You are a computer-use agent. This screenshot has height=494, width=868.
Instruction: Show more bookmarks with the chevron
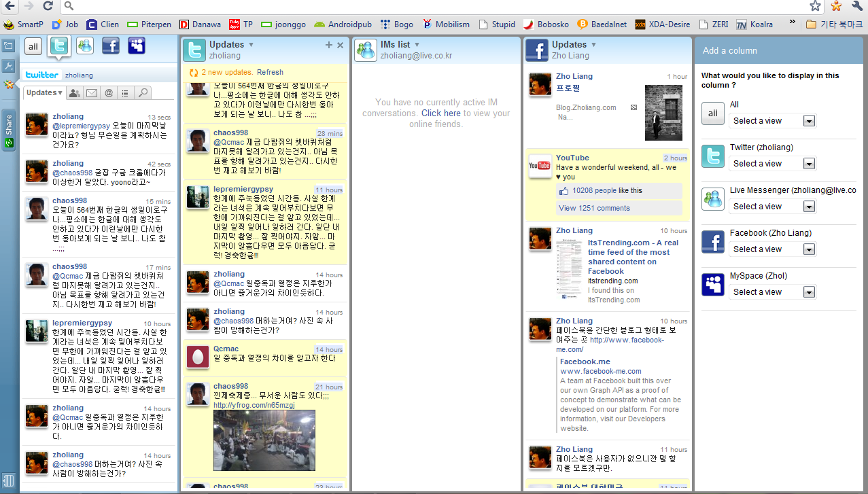click(792, 22)
